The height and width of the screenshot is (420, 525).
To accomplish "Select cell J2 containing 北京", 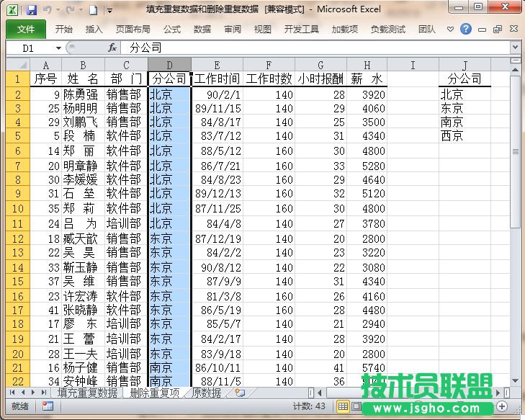I will coord(465,94).
